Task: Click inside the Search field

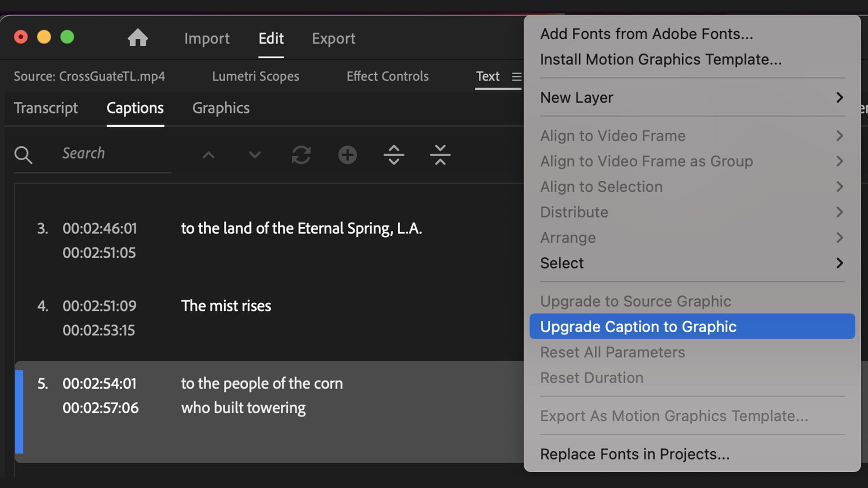Action: point(104,154)
